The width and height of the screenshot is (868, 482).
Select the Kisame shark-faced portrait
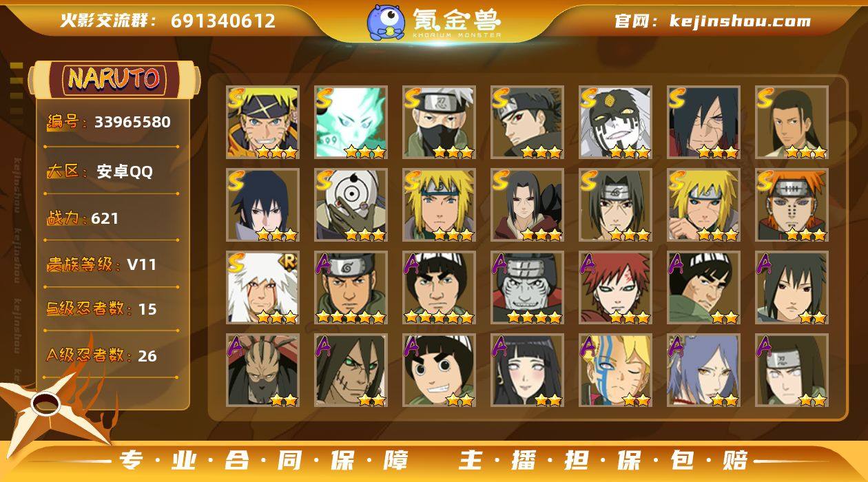click(527, 288)
